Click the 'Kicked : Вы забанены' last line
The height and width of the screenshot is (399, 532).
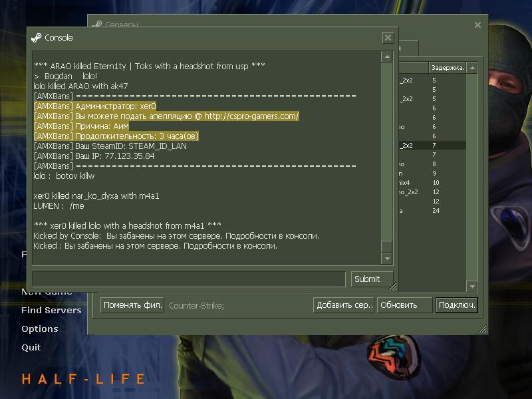point(156,245)
